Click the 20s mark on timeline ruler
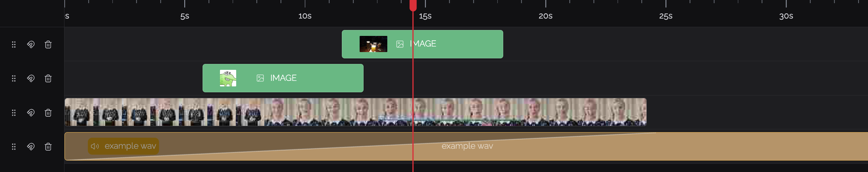 point(546,16)
